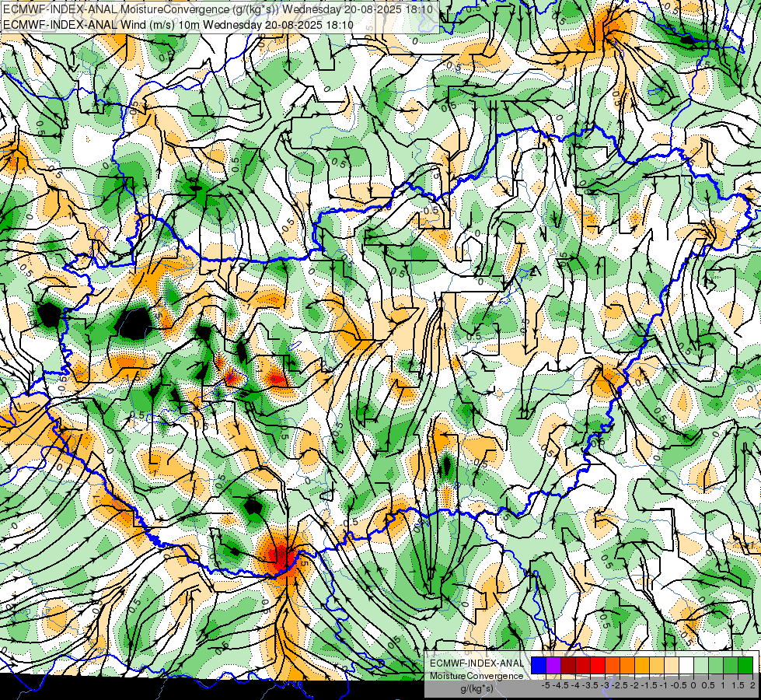
Task: Click the palest green swatch between 0 and 0.5
Action: tap(701, 666)
